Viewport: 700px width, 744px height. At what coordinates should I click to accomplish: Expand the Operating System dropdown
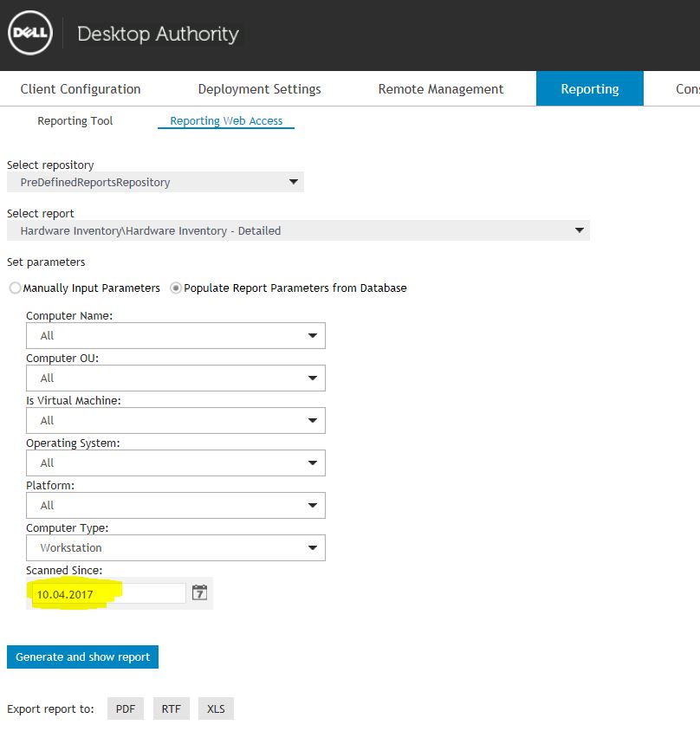pos(176,463)
